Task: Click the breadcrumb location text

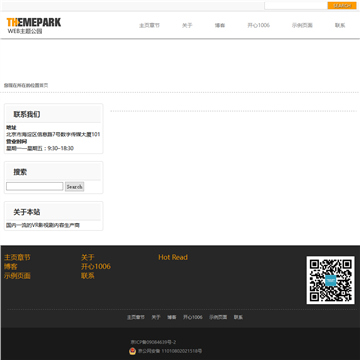Action: (x=26, y=85)
